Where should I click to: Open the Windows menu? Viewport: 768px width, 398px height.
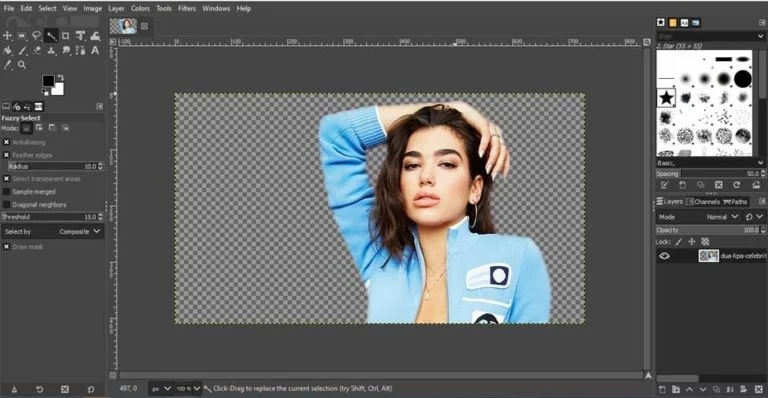click(x=216, y=8)
